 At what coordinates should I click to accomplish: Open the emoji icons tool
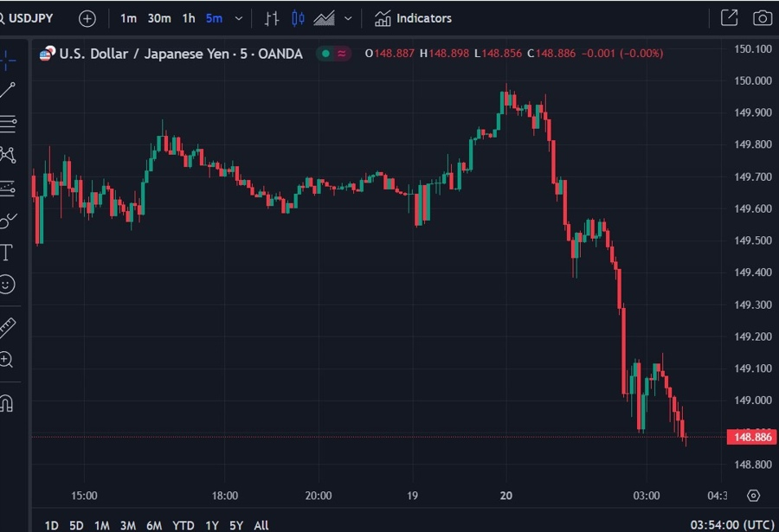pyautogui.click(x=6, y=285)
